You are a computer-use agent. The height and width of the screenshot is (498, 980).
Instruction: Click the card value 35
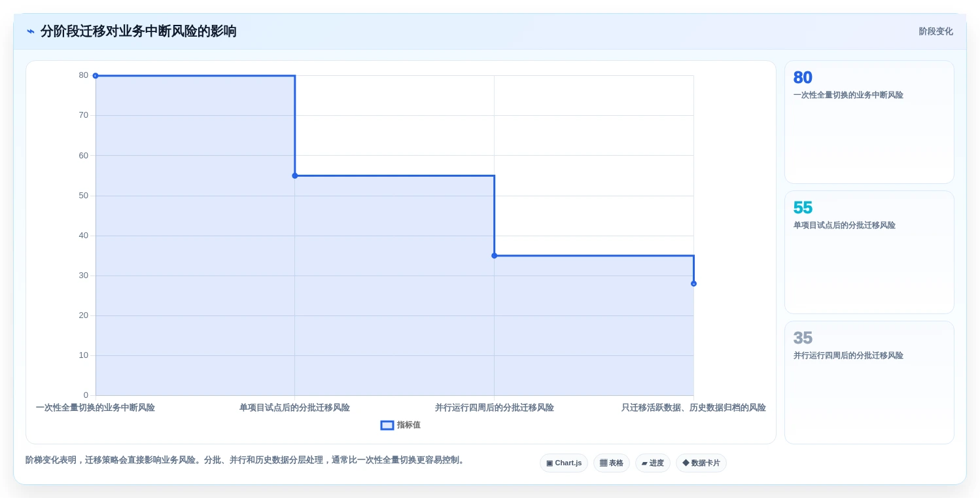coord(803,338)
